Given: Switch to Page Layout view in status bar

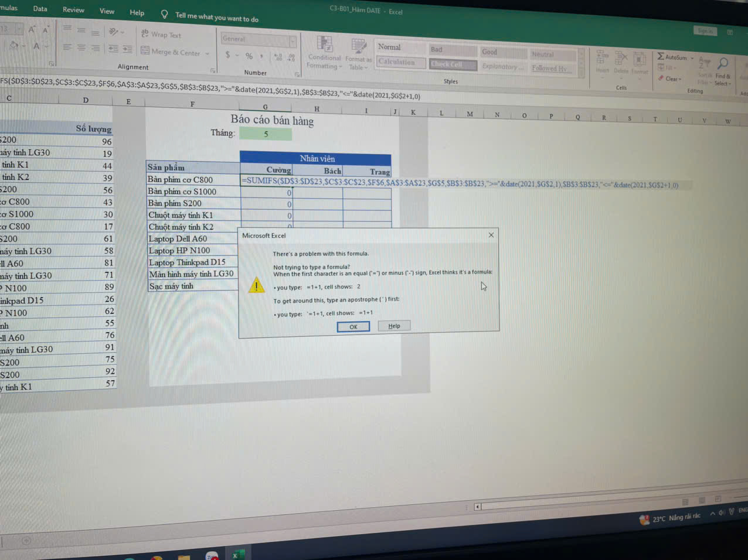Looking at the screenshot, I should click(x=702, y=500).
